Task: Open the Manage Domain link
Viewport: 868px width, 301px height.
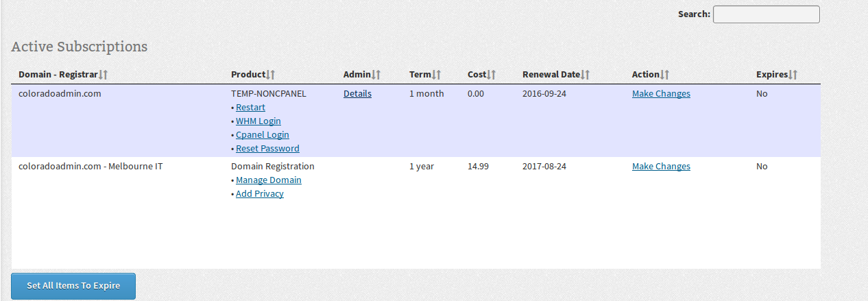Action: (x=269, y=180)
